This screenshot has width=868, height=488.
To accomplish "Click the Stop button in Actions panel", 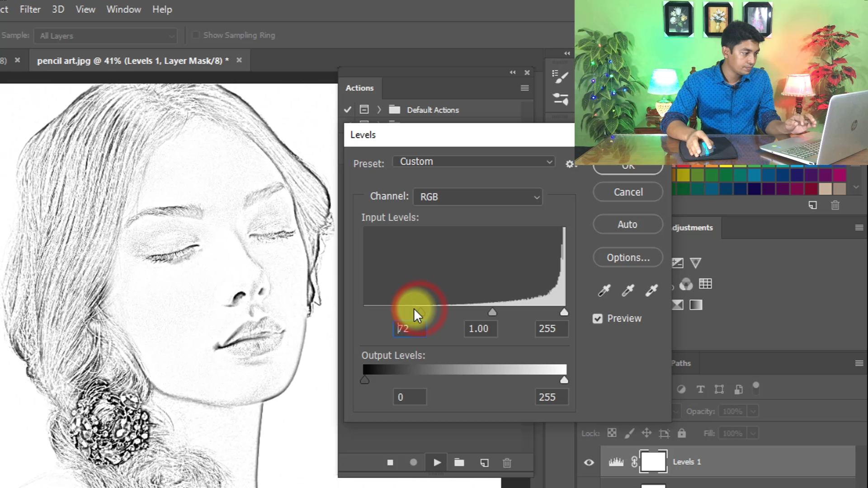I will pos(390,462).
